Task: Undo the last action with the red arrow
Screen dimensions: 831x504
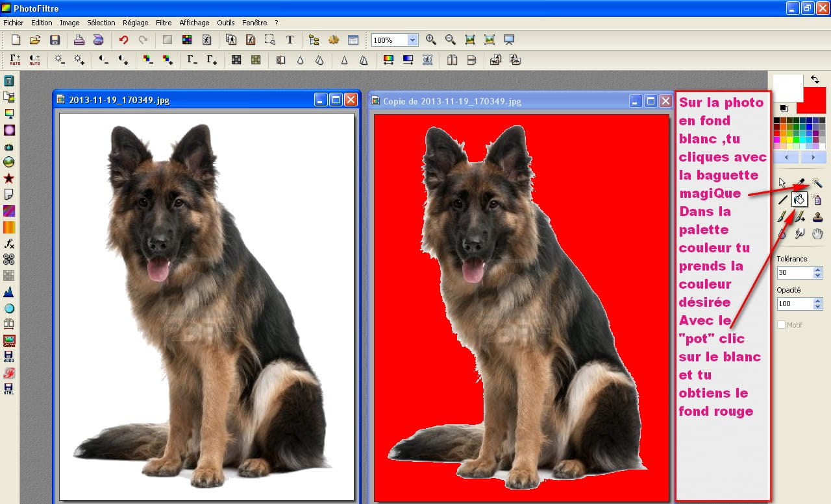Action: tap(123, 40)
